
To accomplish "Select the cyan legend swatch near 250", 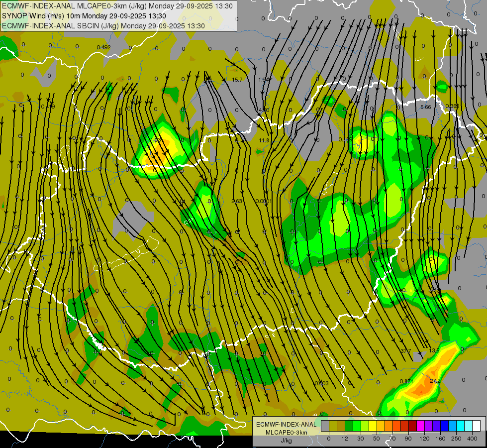I will coord(460,426).
